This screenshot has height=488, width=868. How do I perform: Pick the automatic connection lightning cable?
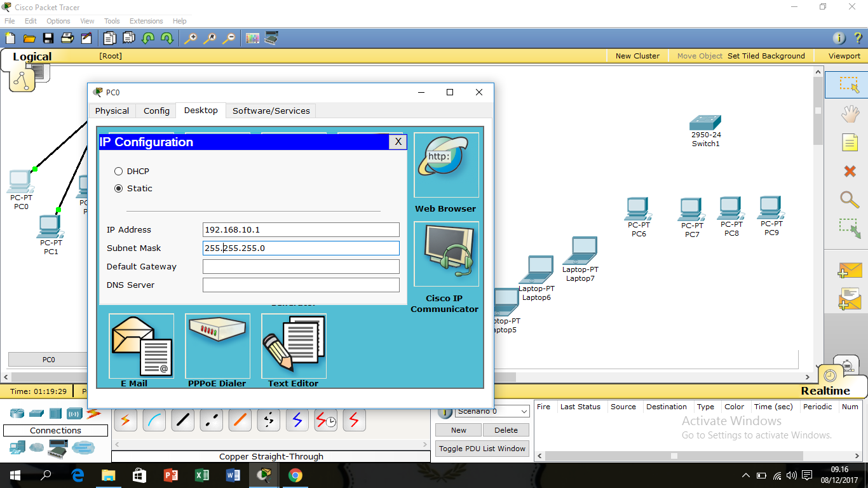125,420
